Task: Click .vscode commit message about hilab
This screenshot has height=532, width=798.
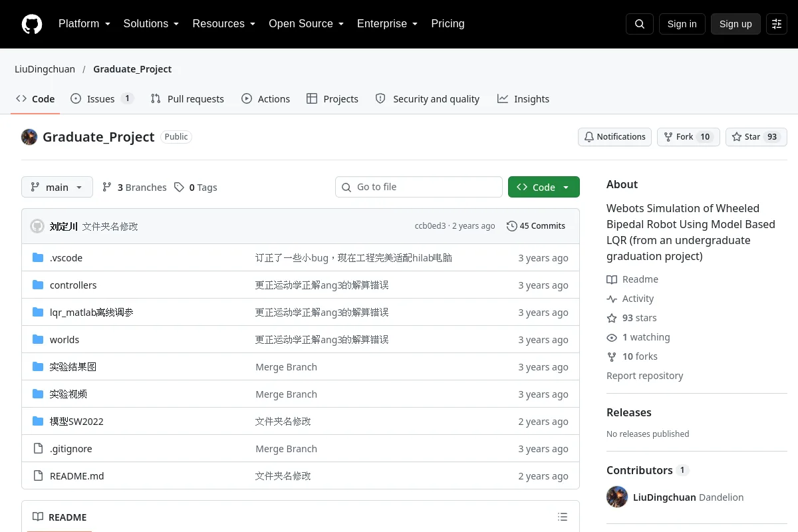Action: click(x=354, y=258)
